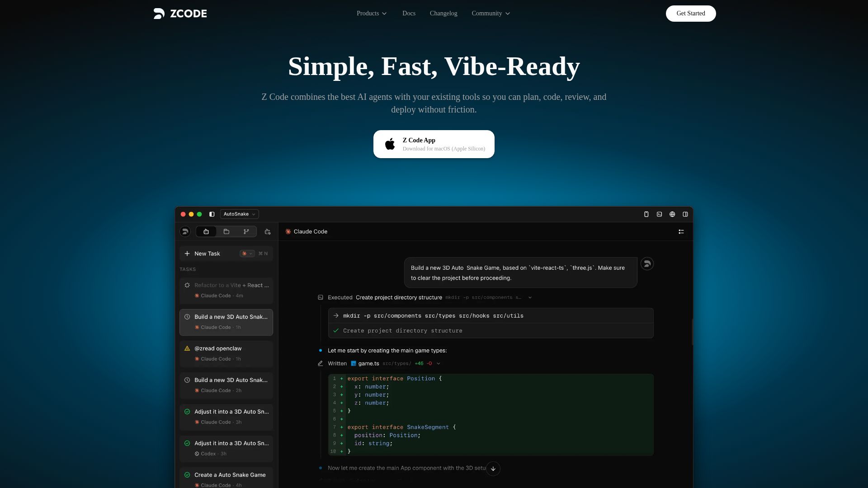Open the AutoSnake project dropdown

[x=240, y=214]
